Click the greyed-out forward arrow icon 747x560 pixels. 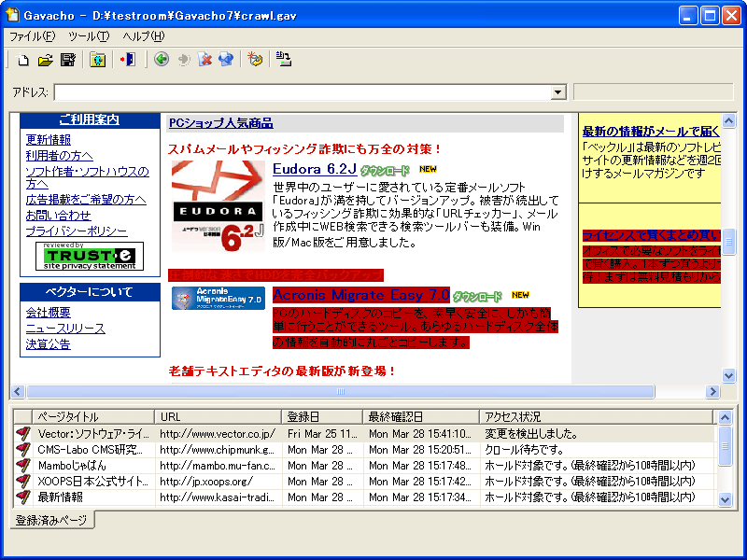[183, 60]
